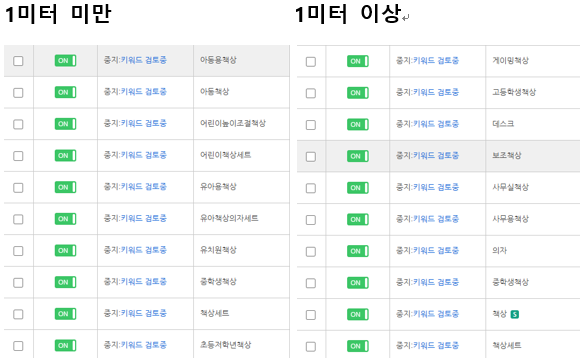Click the 1미터 미만 heading
This screenshot has height=361, width=580.
[x=58, y=14]
